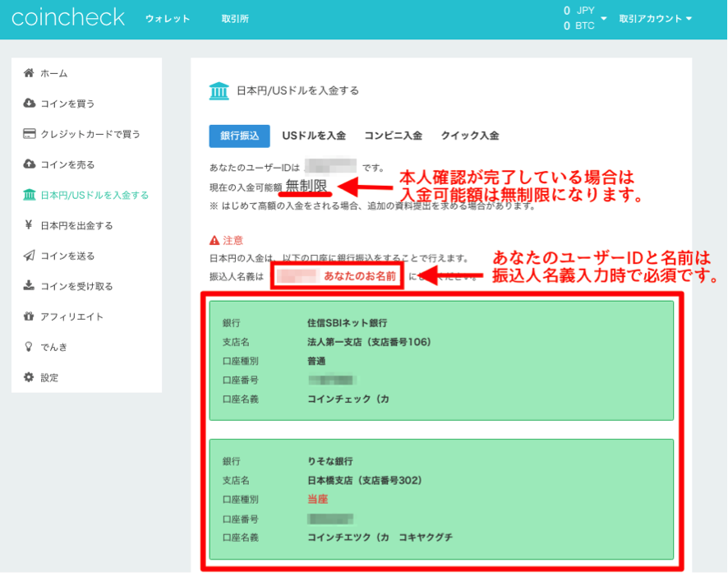
Task: Click the yen icon in sidebar
Action: (x=28, y=224)
